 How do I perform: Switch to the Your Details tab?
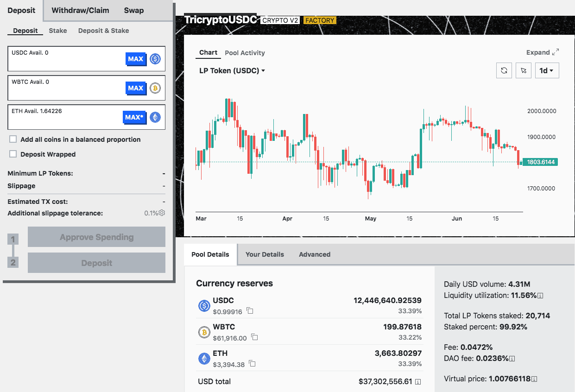(265, 254)
